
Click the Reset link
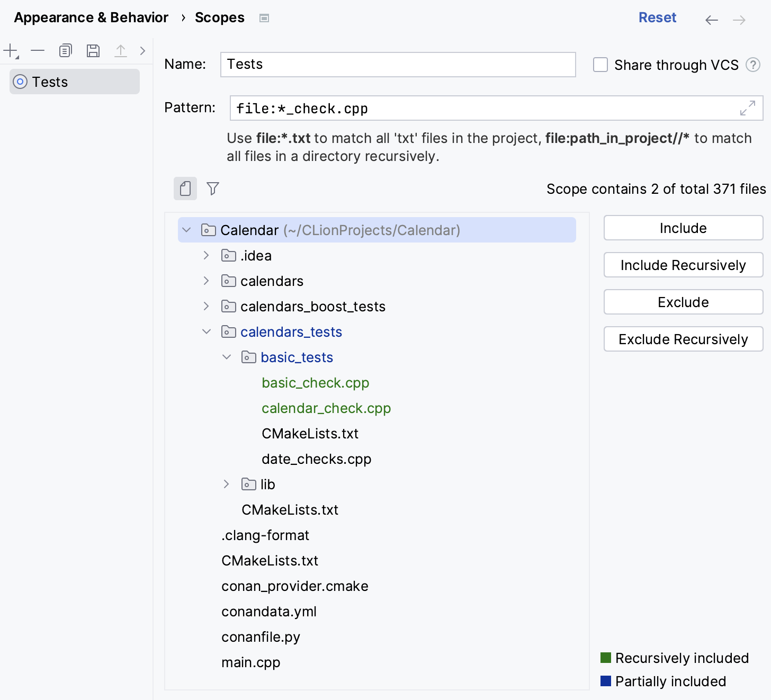tap(657, 17)
